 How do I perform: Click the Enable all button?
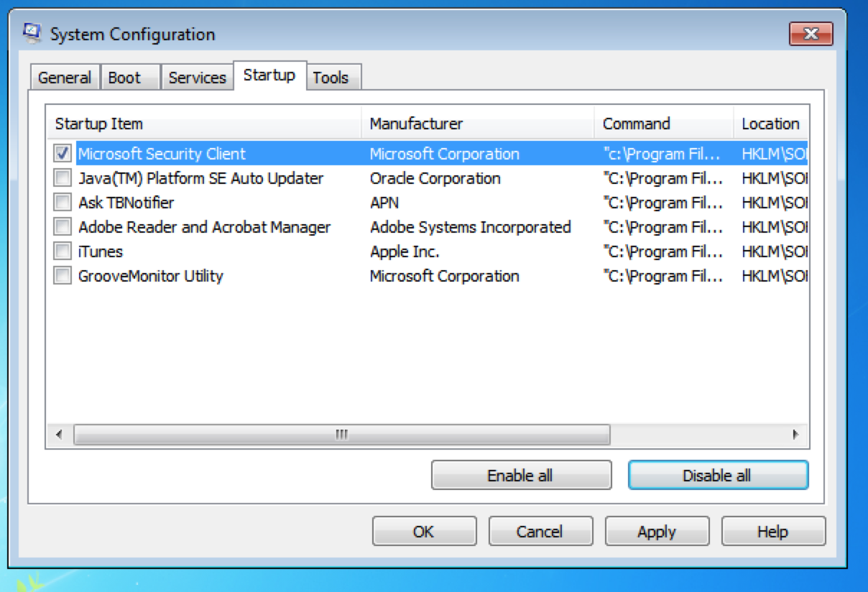(x=521, y=476)
